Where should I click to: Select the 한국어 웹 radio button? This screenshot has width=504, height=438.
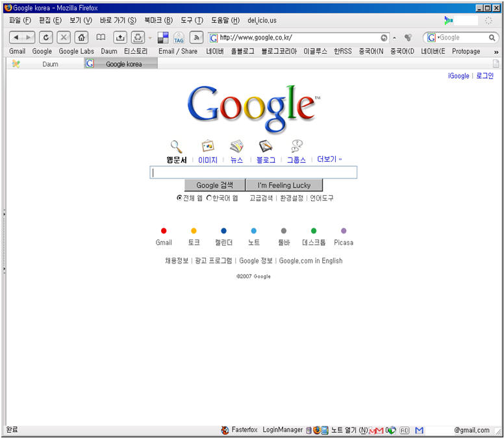209,198
